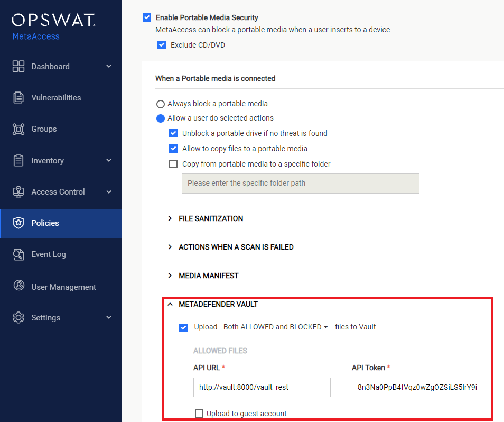Open the Dashboard grid icon
This screenshot has height=422, width=504.
pyautogui.click(x=18, y=66)
